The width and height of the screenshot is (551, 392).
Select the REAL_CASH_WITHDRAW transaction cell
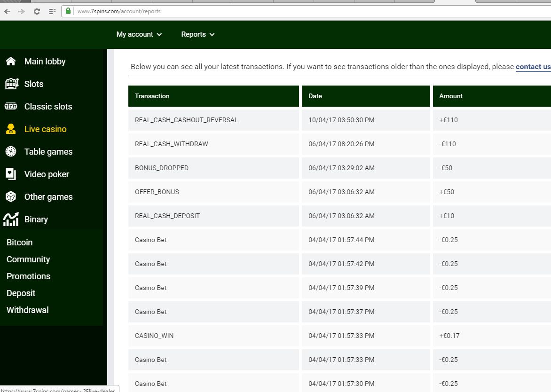(x=213, y=144)
